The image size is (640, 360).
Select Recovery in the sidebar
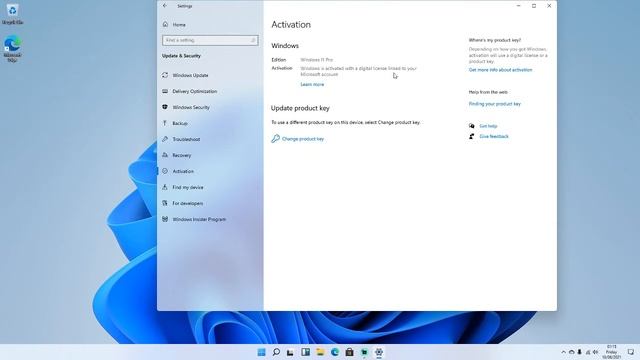point(182,155)
